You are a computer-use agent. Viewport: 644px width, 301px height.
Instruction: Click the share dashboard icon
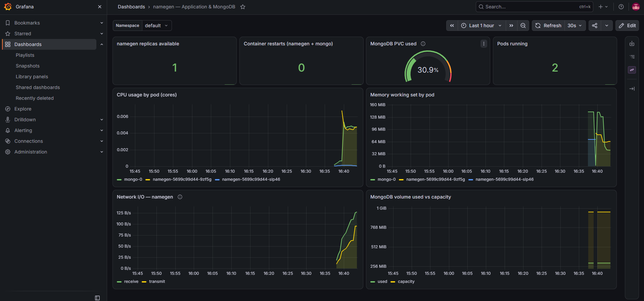click(595, 26)
